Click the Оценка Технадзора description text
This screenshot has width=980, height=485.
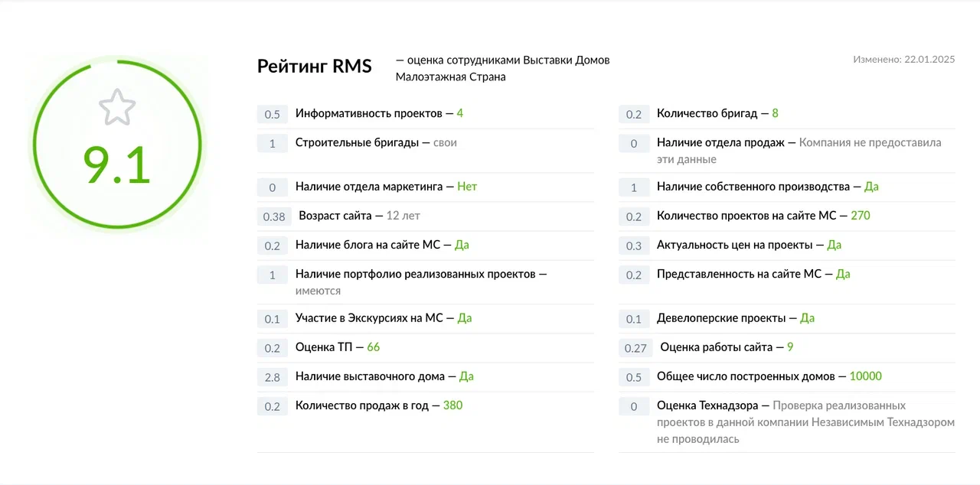pyautogui.click(x=806, y=422)
